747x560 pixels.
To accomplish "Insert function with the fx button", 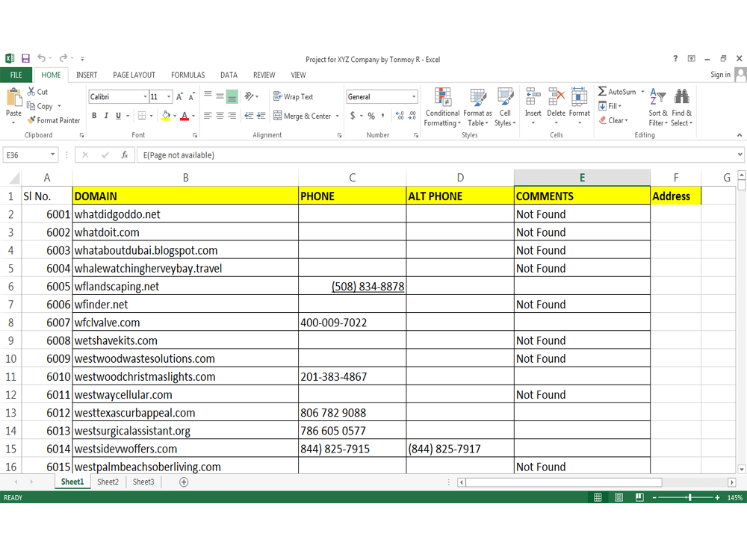I will coord(124,155).
